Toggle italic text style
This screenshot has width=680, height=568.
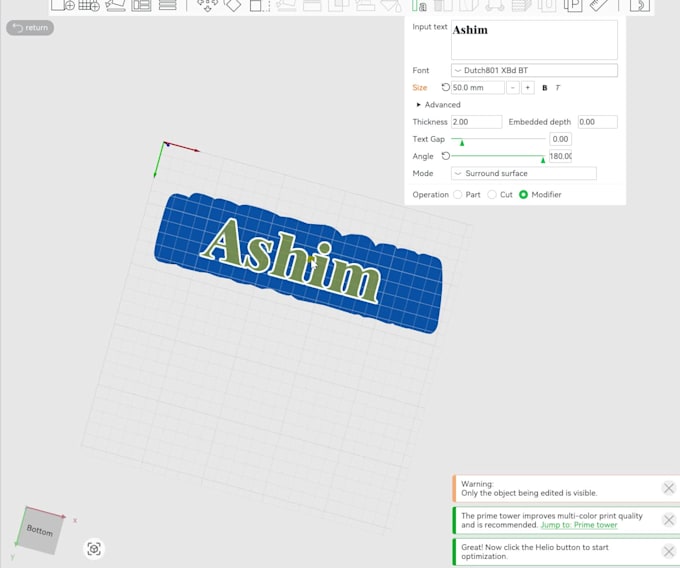click(558, 88)
